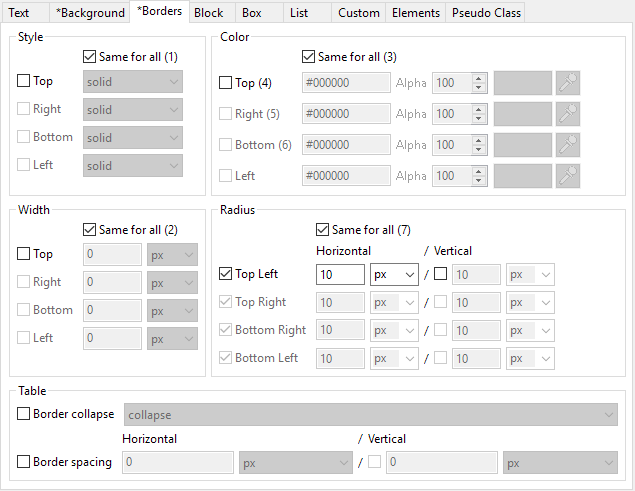Image resolution: width=635 pixels, height=491 pixels.
Task: Expand the Border collapse dropdown
Action: coord(370,414)
